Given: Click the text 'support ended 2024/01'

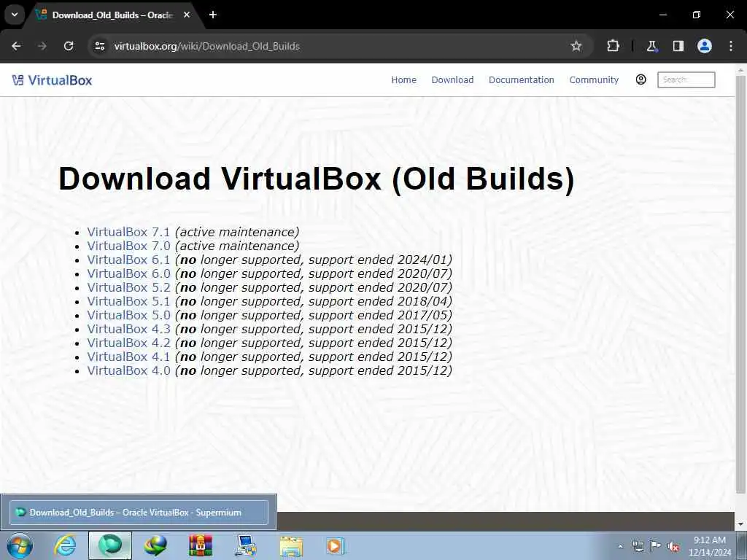Looking at the screenshot, I should [x=379, y=260].
